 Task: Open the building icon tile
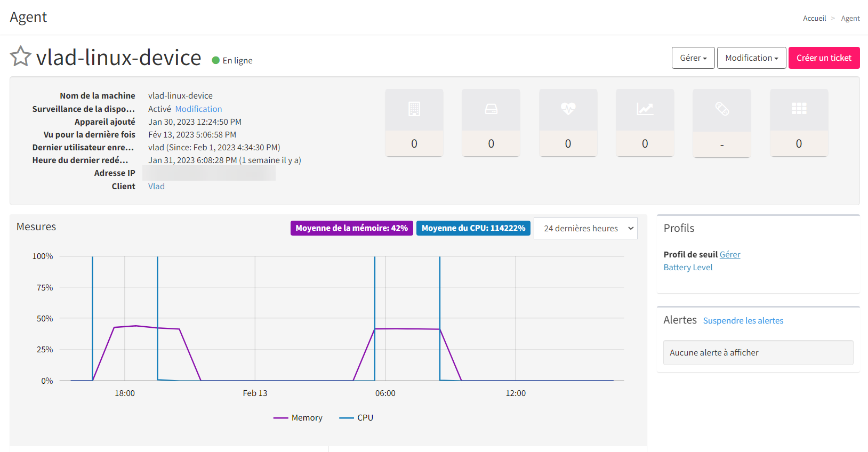[414, 123]
